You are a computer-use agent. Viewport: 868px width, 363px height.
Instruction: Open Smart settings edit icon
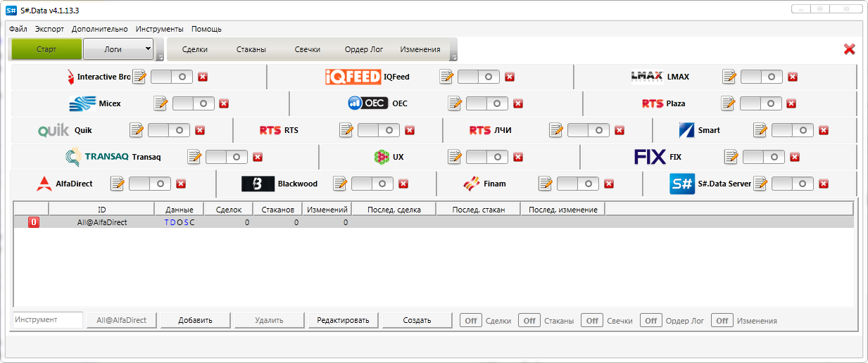click(760, 130)
